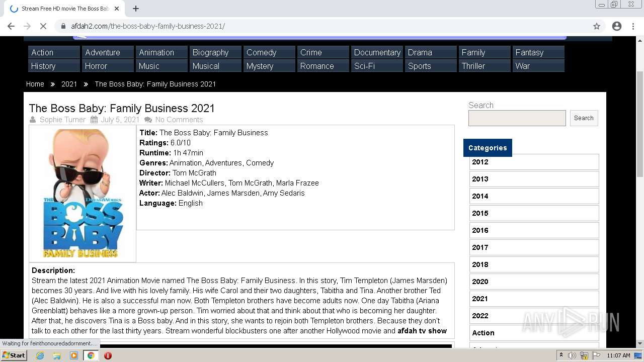Select the Crime genre
The height and width of the screenshot is (362, 644).
pos(323,52)
